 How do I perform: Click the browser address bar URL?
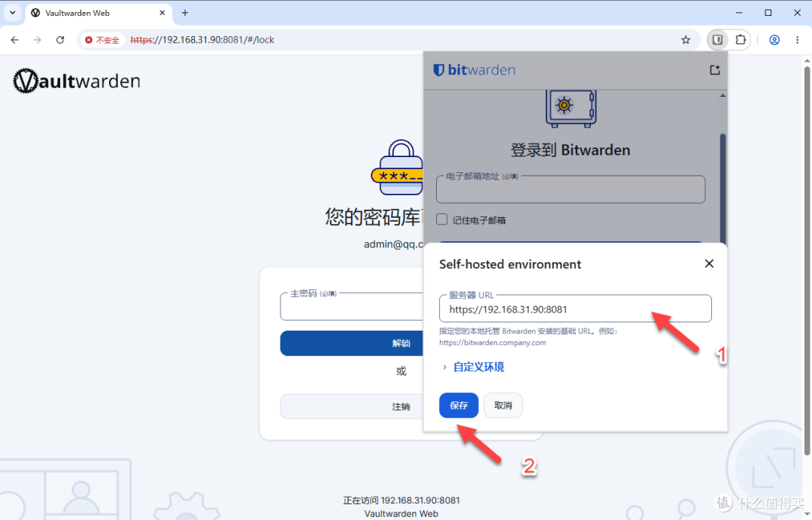click(x=202, y=40)
